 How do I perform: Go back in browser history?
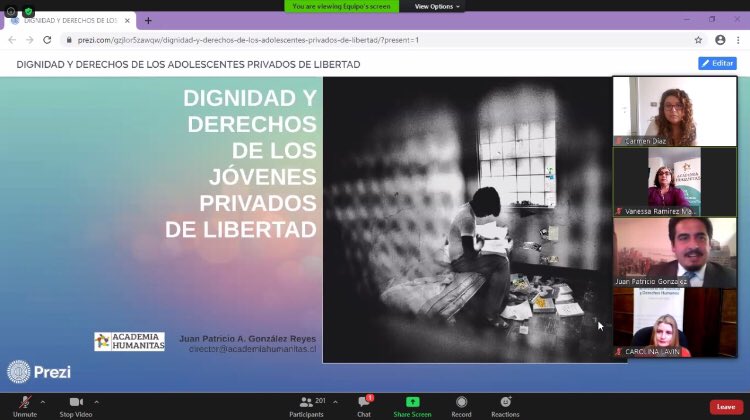12,40
